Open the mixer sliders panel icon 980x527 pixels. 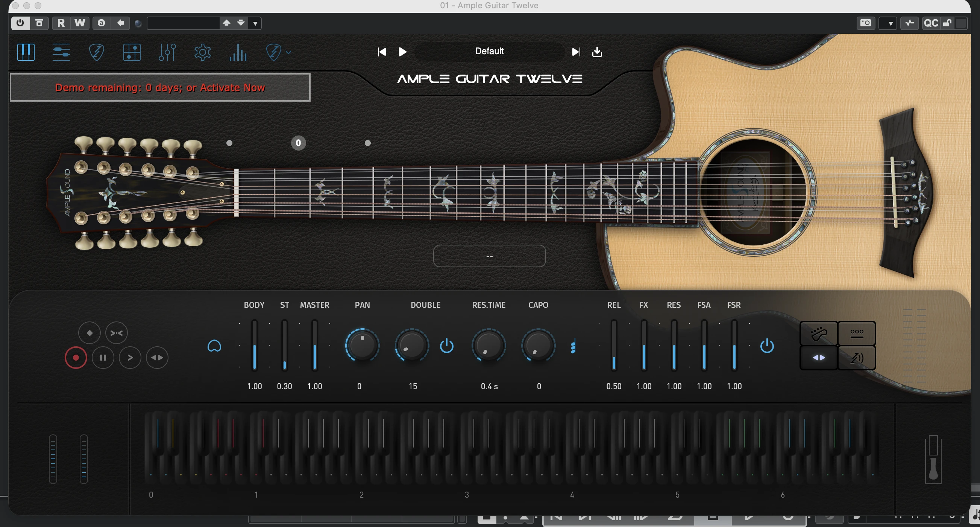pyautogui.click(x=167, y=52)
